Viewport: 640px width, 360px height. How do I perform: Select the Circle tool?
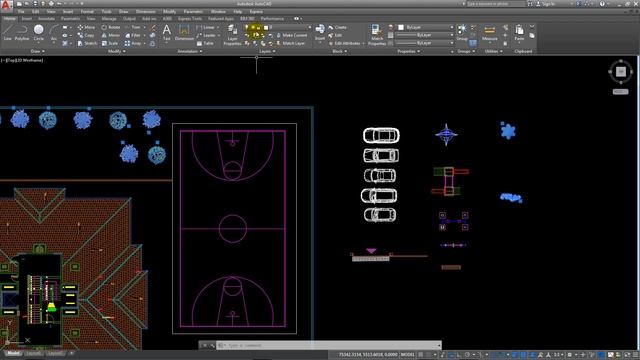tap(38, 33)
